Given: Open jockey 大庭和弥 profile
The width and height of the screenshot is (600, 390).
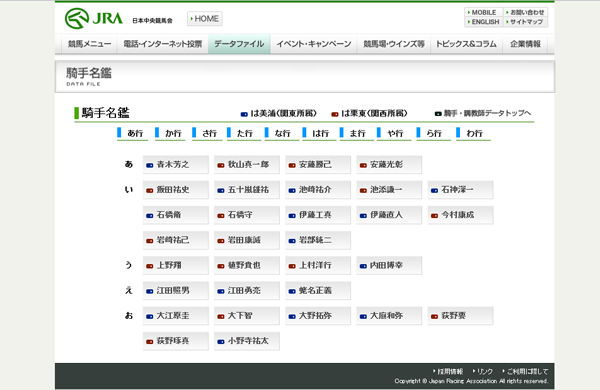Looking at the screenshot, I should [389, 316].
